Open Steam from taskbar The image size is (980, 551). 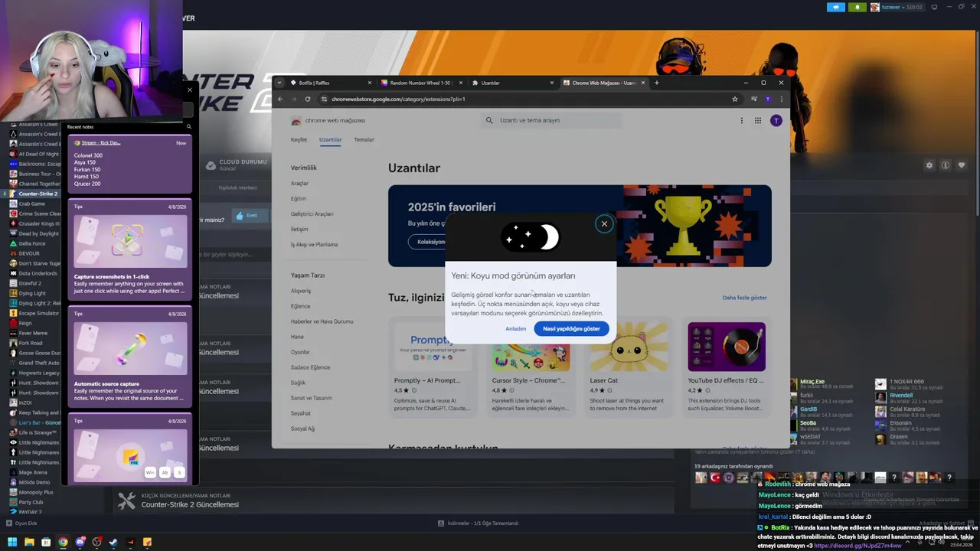click(x=113, y=542)
